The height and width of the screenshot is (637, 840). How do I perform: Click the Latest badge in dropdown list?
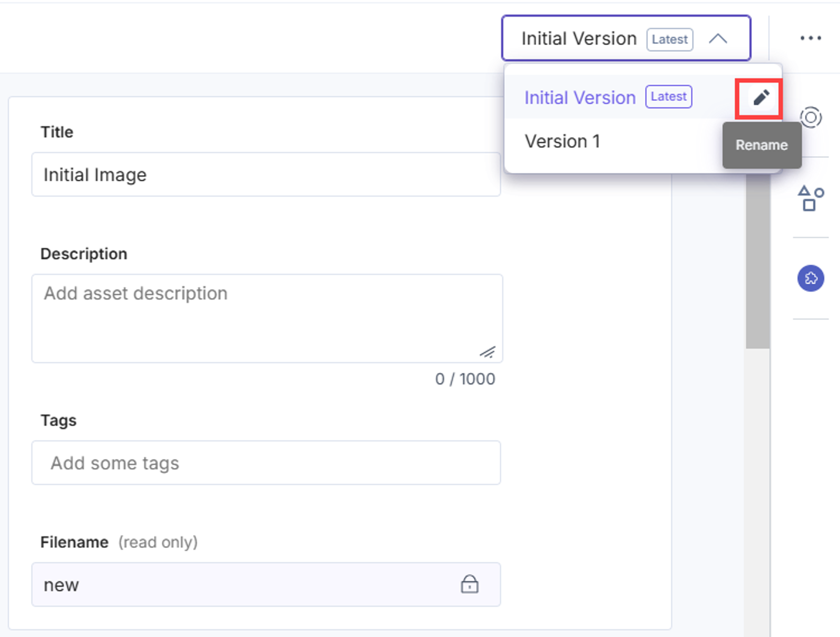tap(668, 97)
